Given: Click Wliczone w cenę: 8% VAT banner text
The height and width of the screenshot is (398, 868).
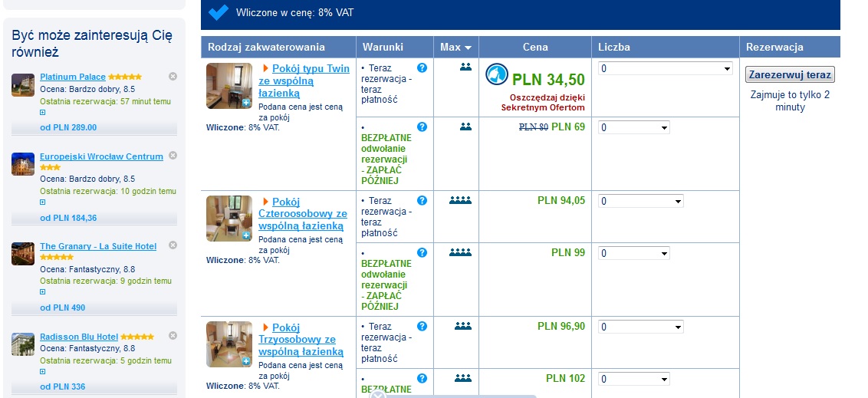Looking at the screenshot, I should point(294,12).
